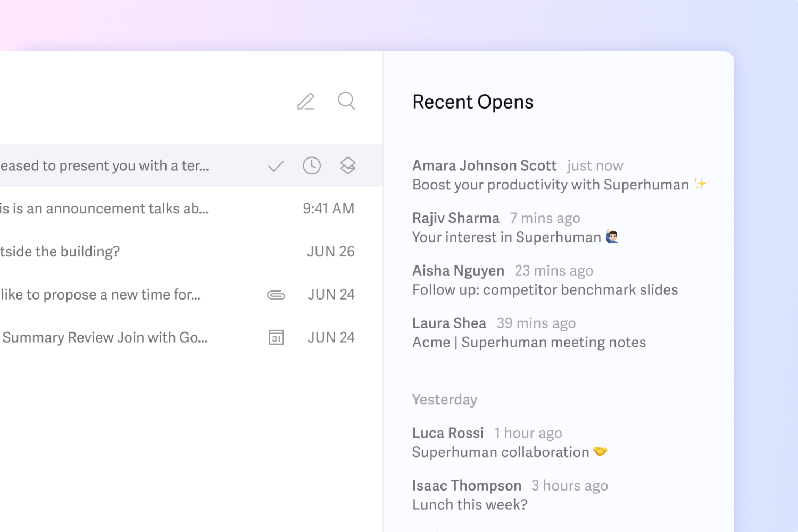
Task: Click the clock icon to snooze the email
Action: pyautogui.click(x=312, y=165)
